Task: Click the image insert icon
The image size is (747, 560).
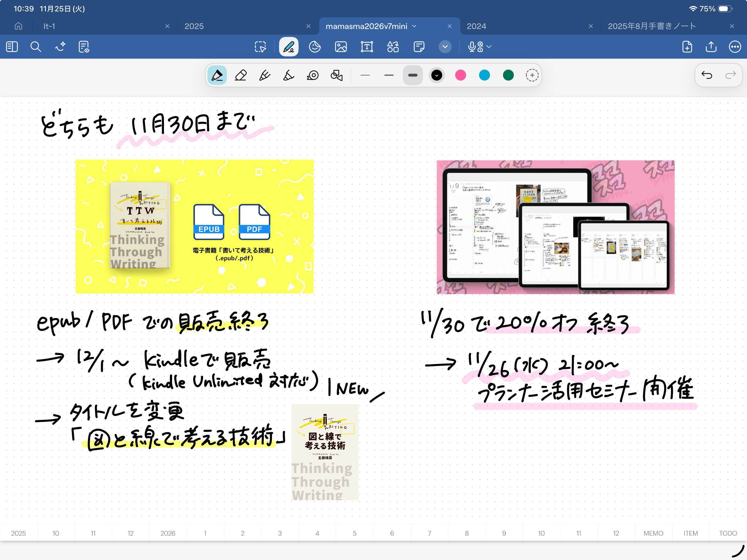Action: click(x=341, y=47)
